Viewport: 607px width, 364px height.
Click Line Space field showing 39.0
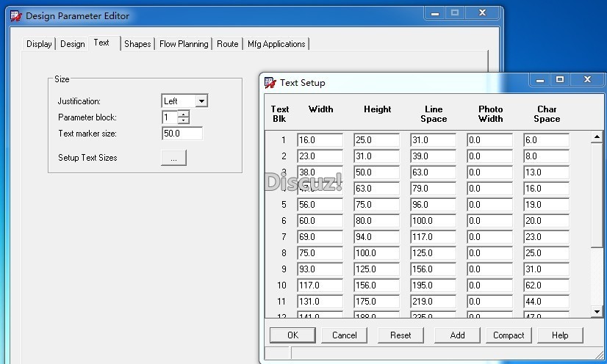(433, 156)
